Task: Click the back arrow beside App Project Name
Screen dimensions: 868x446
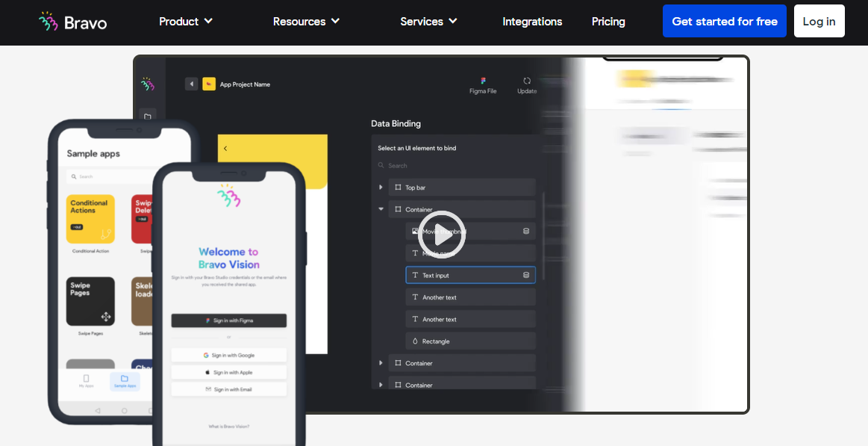Action: 191,84
